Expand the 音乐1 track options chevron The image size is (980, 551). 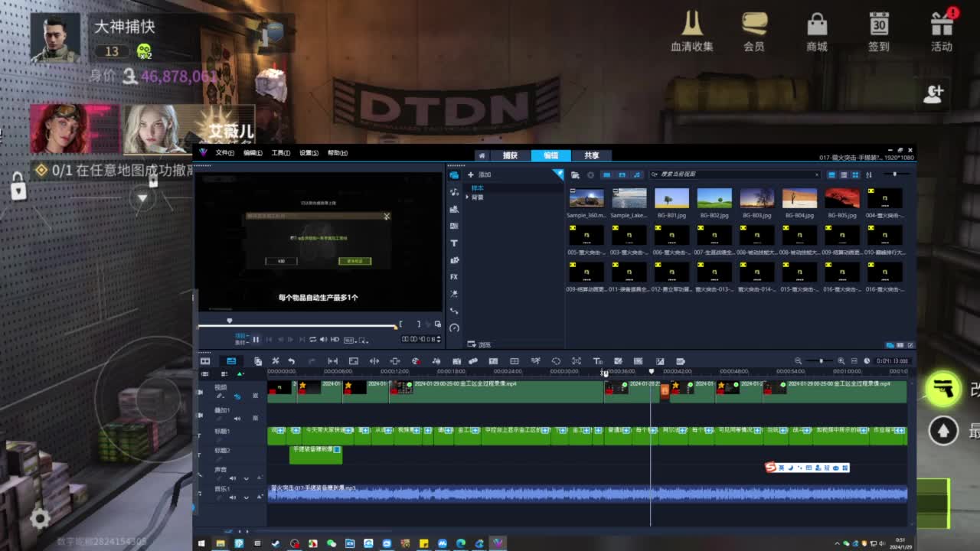click(x=246, y=497)
